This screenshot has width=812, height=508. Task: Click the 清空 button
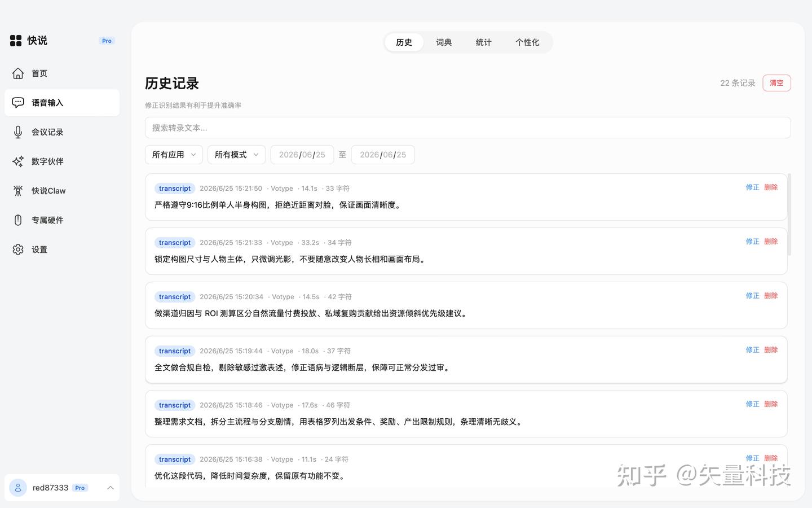[776, 83]
